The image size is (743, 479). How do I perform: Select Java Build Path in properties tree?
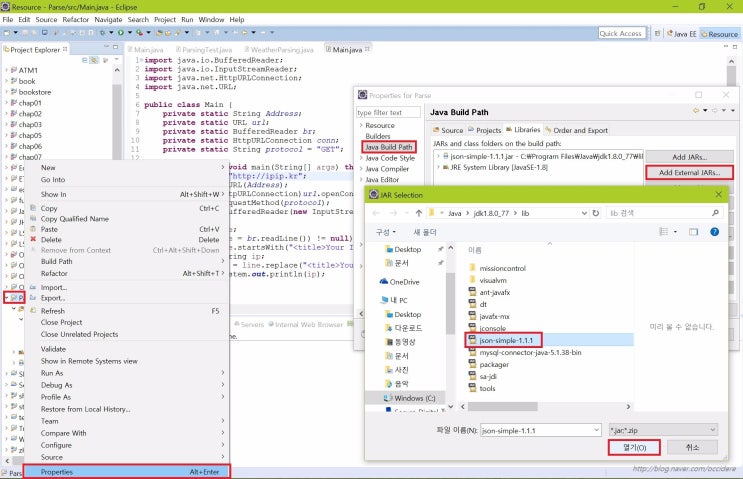[389, 147]
